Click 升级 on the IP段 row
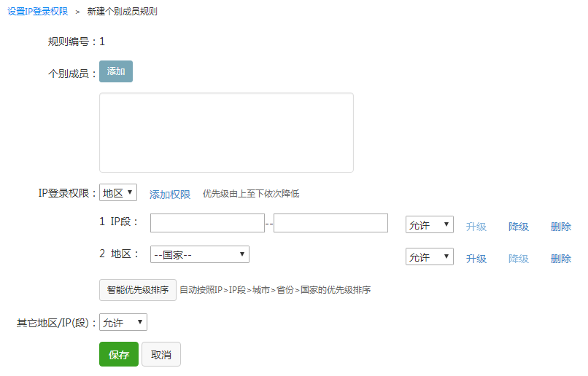Viewport: 588px width, 376px height. coord(476,227)
